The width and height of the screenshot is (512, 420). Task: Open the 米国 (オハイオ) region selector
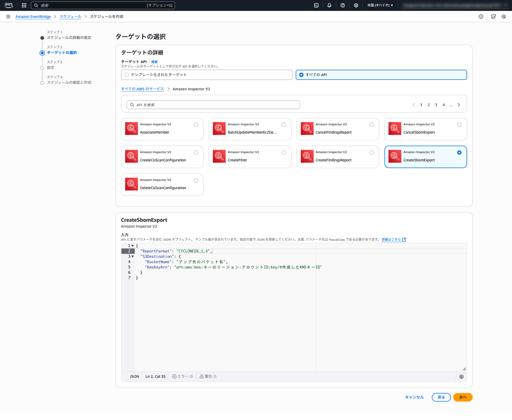pos(380,5)
